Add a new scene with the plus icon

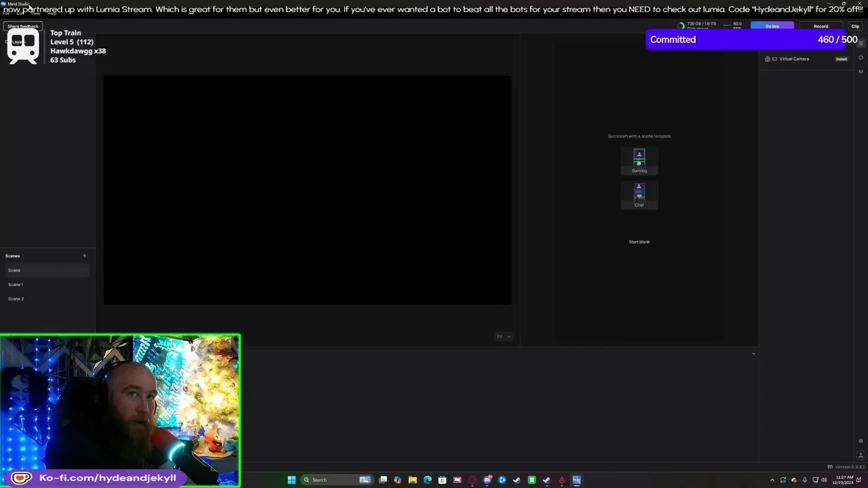point(85,256)
